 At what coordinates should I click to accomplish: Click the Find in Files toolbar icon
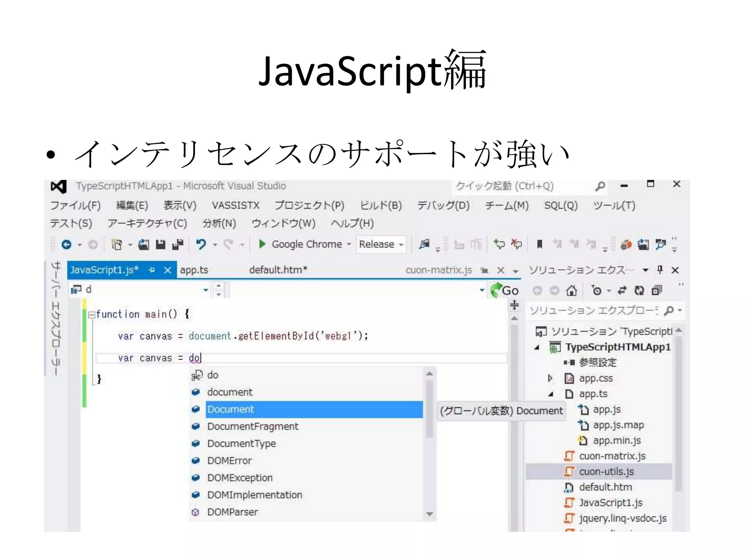424,244
